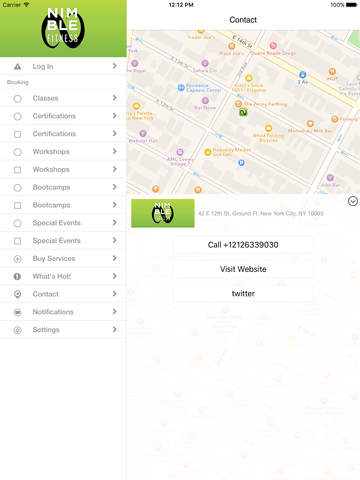Click the Nimble Fitness logo in header
This screenshot has height=480, width=360.
coord(63,28)
